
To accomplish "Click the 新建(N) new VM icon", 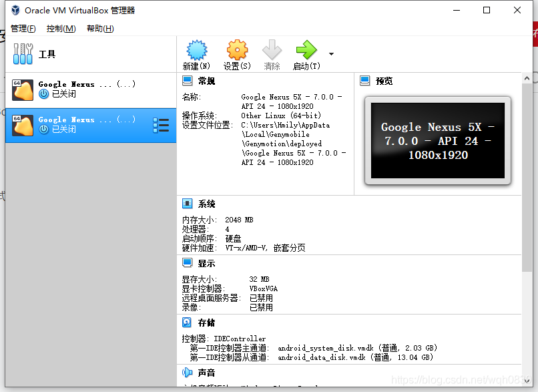I will coord(197,50).
